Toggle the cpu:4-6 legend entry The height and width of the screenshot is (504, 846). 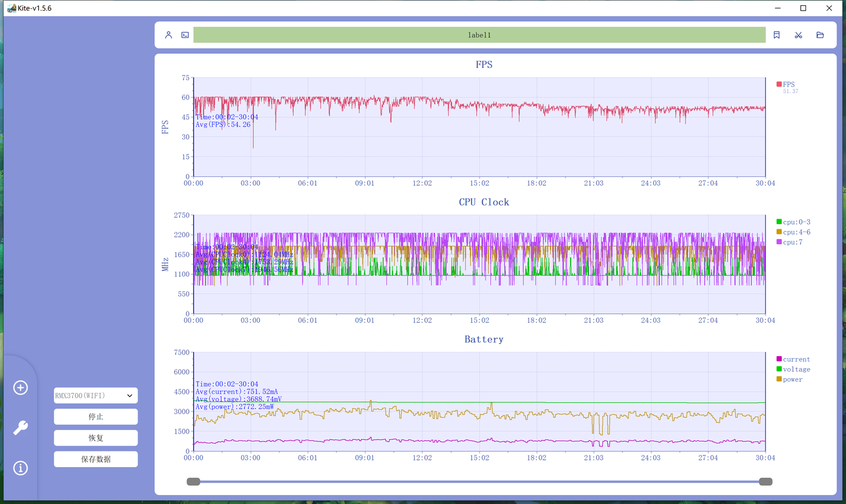[x=793, y=232]
